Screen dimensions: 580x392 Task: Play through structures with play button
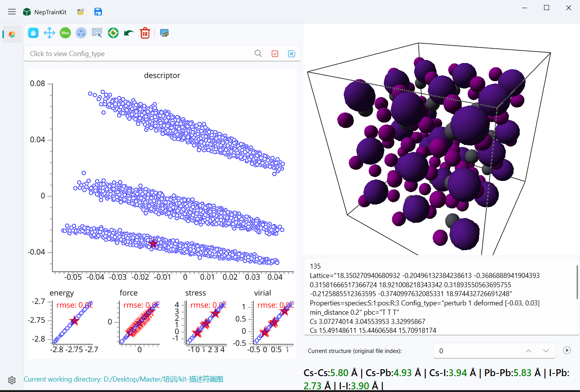click(x=567, y=350)
